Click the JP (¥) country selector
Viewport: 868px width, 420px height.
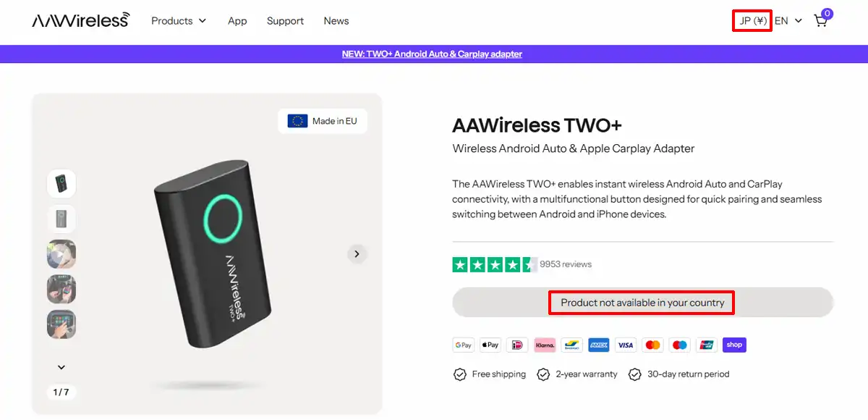coord(752,21)
